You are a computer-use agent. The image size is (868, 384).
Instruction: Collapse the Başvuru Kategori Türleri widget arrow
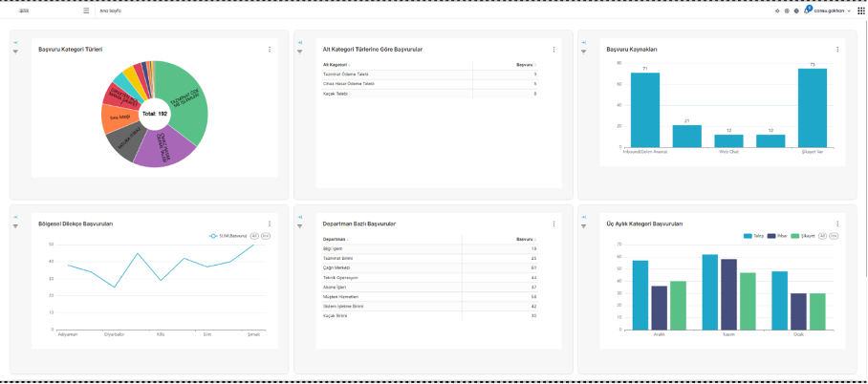coord(15,43)
